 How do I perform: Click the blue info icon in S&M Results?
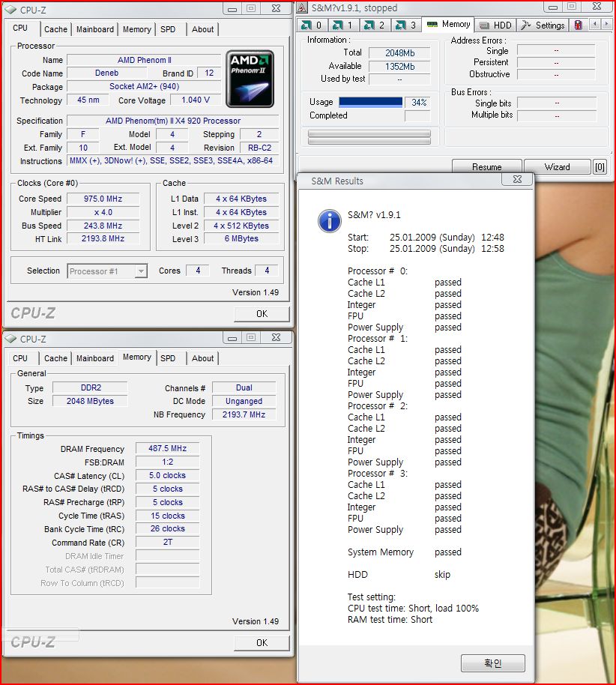click(x=330, y=221)
